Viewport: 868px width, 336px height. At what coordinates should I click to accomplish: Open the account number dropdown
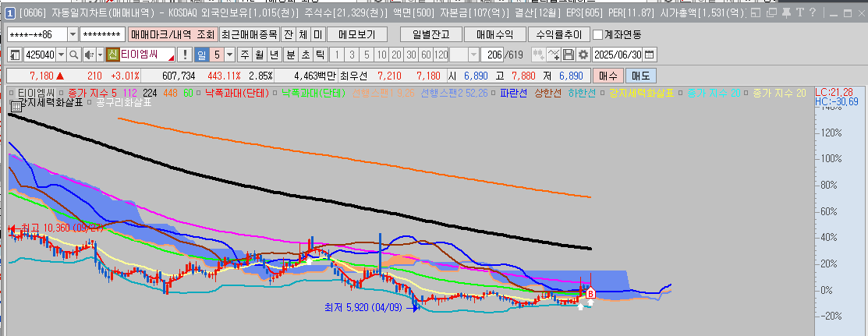73,35
